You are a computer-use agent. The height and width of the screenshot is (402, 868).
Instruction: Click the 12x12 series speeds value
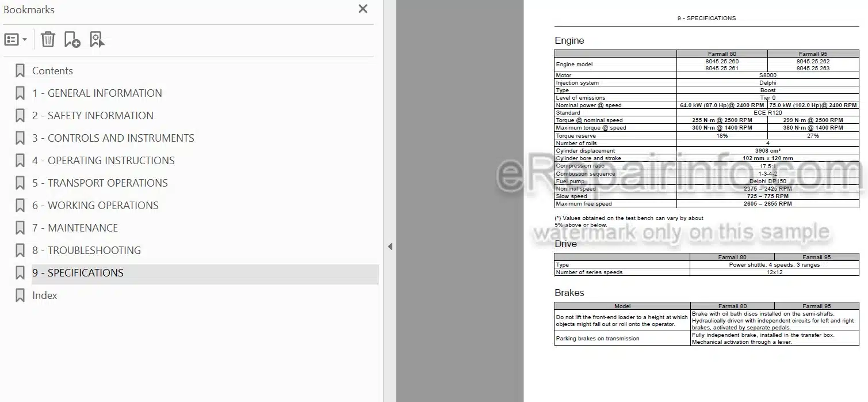[774, 272]
